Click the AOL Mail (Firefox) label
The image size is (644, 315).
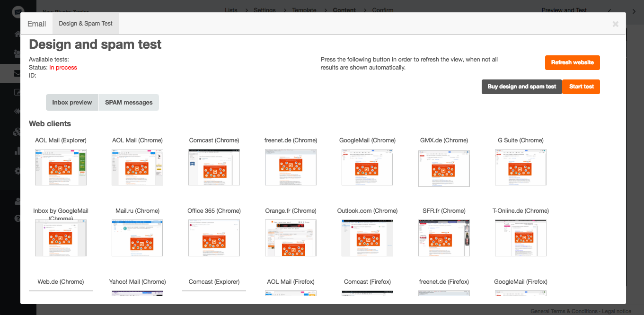pyautogui.click(x=291, y=281)
